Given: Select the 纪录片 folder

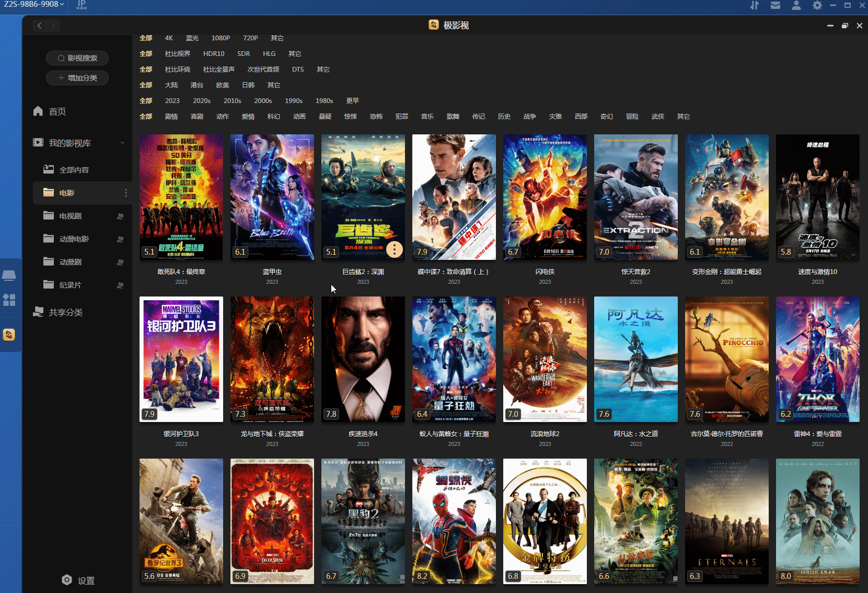Looking at the screenshot, I should [63, 285].
